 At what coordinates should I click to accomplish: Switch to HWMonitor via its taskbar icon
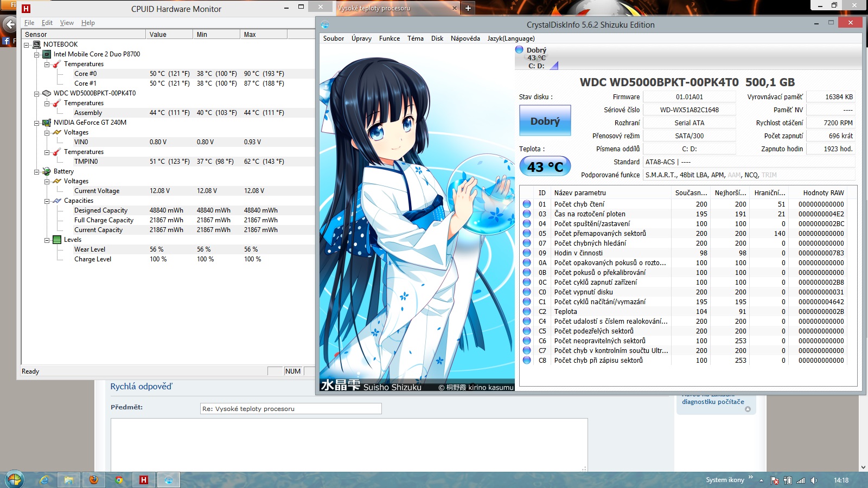(144, 480)
